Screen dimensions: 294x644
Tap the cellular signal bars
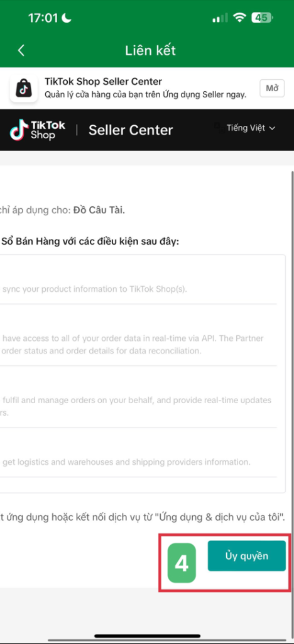(x=220, y=18)
